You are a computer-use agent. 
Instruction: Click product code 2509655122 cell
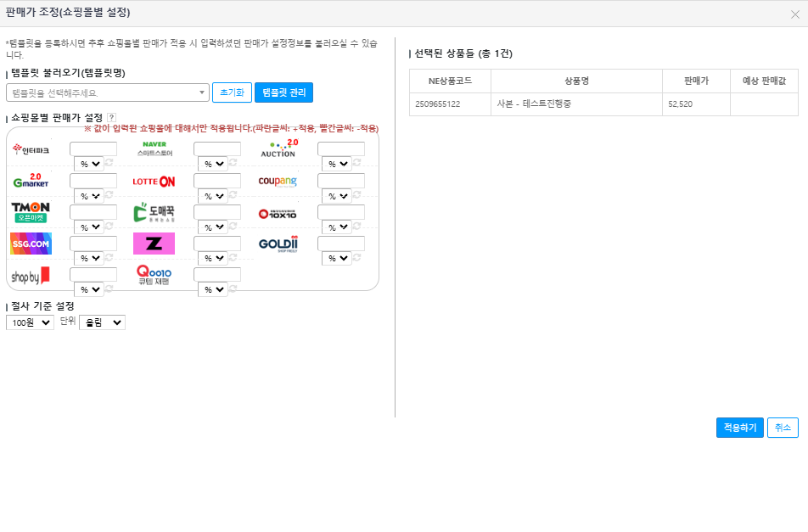(450, 104)
